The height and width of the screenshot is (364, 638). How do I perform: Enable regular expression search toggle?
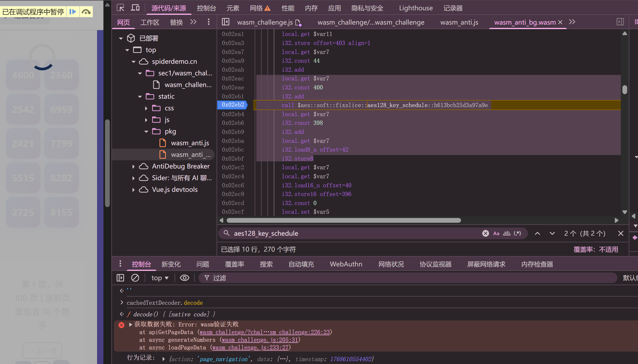point(517,233)
